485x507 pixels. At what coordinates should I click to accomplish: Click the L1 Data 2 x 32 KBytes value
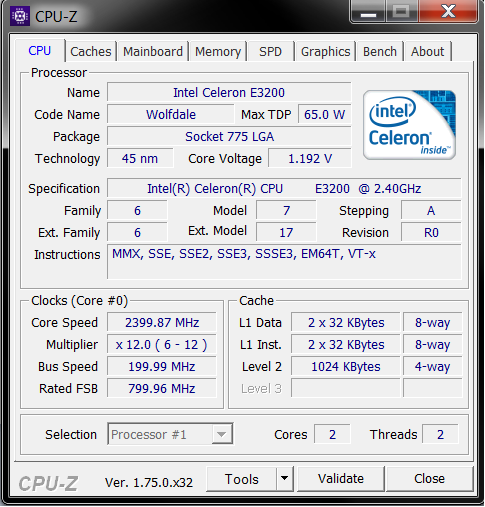click(346, 322)
